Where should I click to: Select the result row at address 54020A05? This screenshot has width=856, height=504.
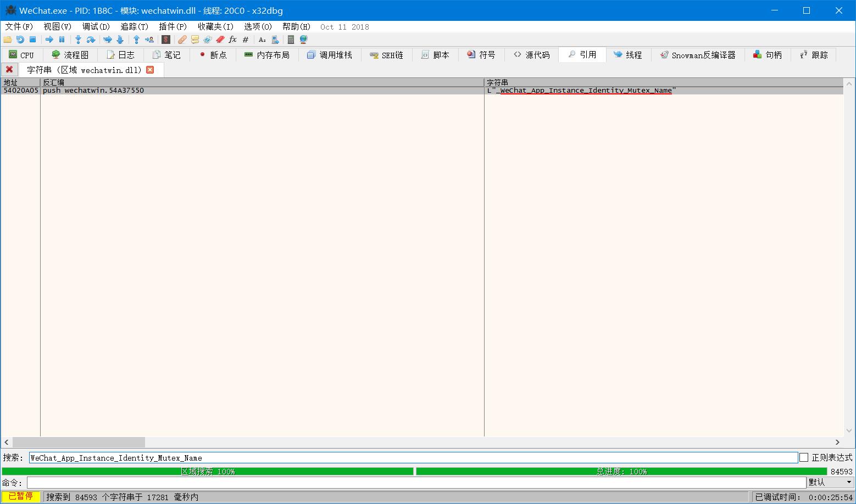click(x=422, y=91)
